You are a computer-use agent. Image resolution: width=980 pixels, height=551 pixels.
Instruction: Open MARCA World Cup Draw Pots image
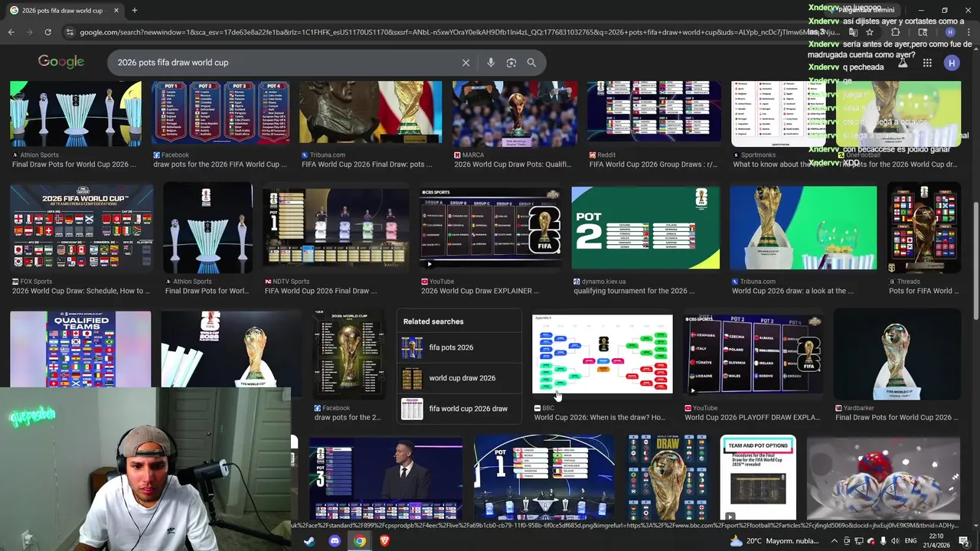coord(514,112)
